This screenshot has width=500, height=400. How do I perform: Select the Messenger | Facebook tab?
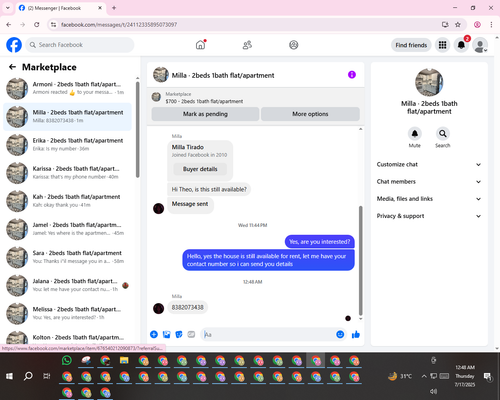(61, 8)
